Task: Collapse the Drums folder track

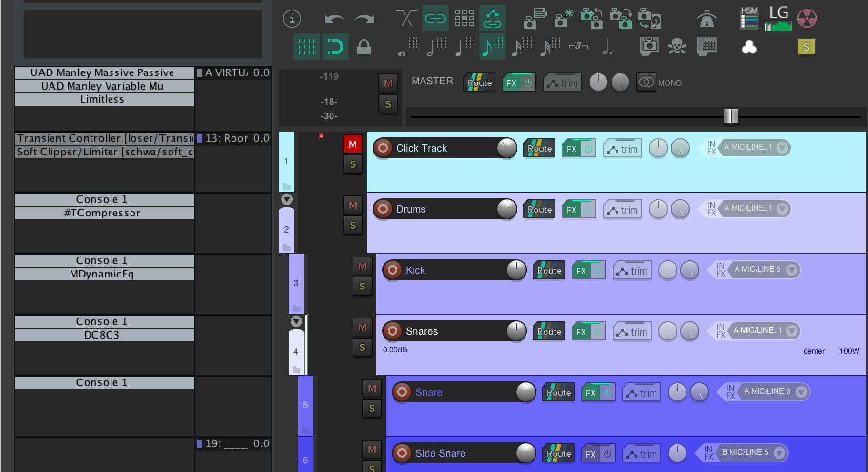Action: 287,199
